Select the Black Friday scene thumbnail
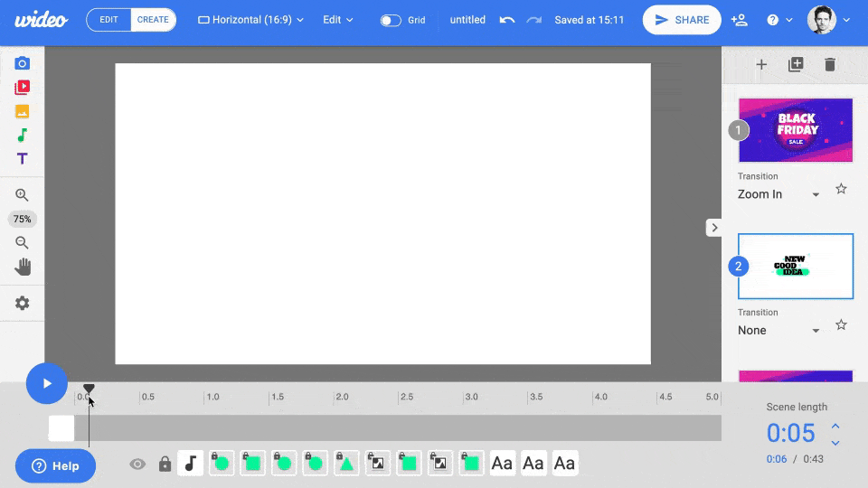This screenshot has width=868, height=488. [796, 130]
